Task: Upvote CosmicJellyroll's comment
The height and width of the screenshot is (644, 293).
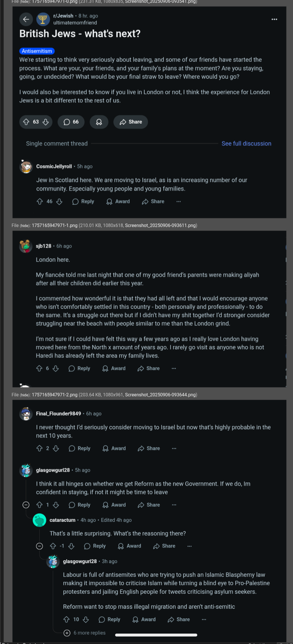Action: [x=40, y=201]
